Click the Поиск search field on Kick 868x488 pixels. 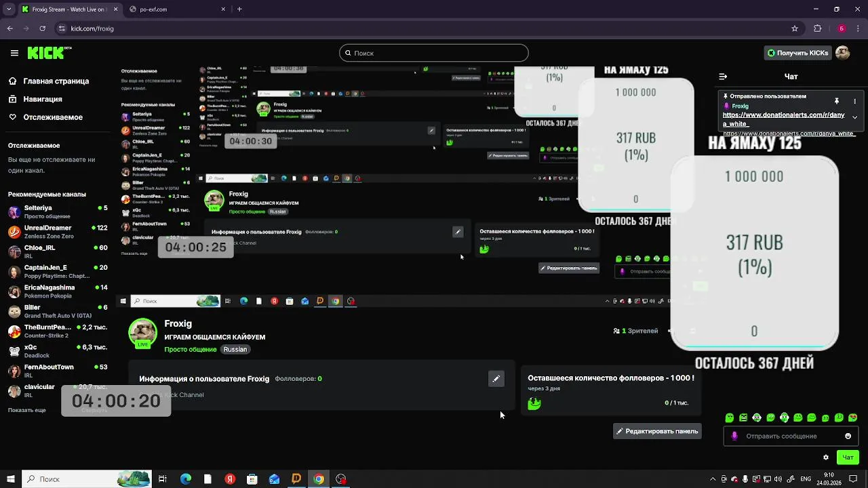[434, 53]
